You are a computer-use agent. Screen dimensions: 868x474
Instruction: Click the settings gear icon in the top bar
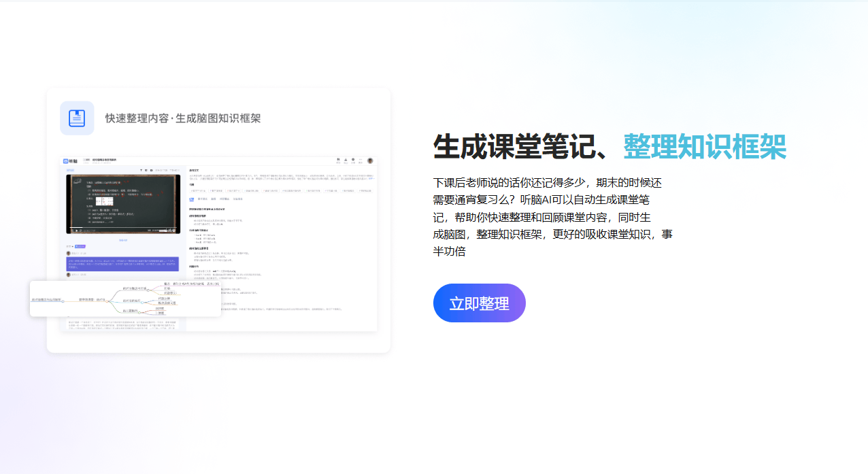(x=353, y=160)
